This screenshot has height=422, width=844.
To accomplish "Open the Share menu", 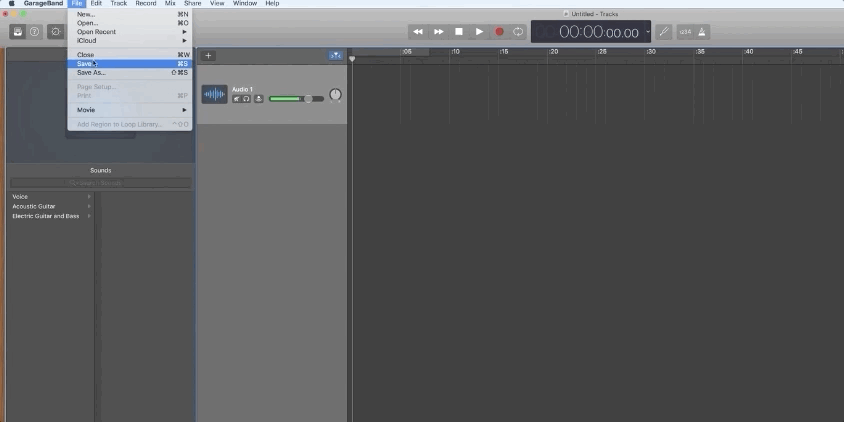I will (x=192, y=3).
